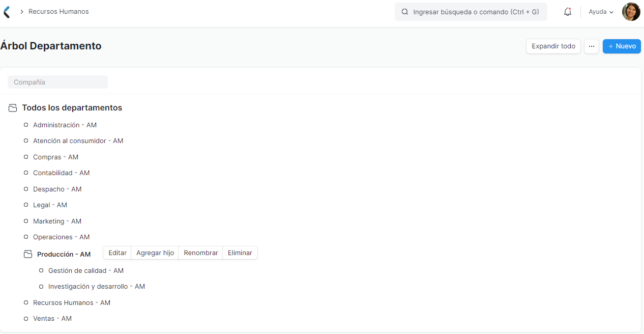Select Administración - AM in the tree
644x334 pixels.
(x=65, y=125)
